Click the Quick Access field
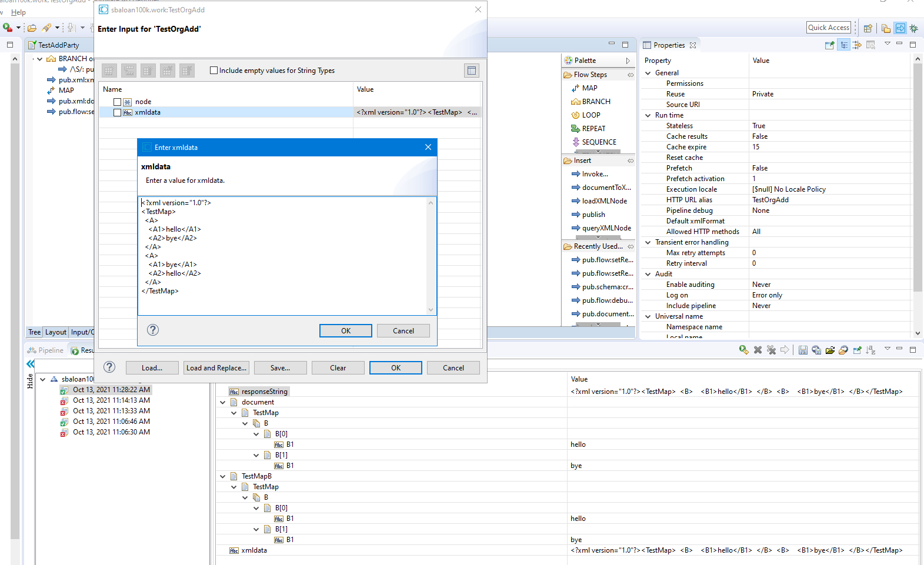 click(x=829, y=28)
